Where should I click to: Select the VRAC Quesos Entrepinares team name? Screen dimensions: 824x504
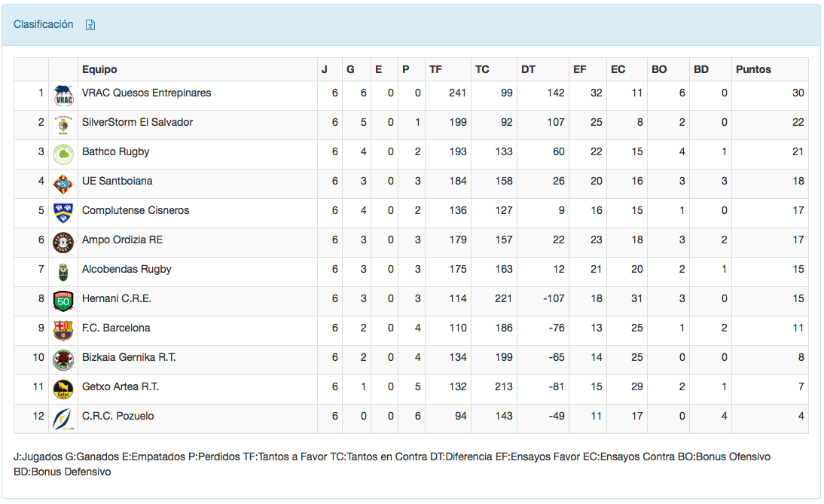coord(146,93)
